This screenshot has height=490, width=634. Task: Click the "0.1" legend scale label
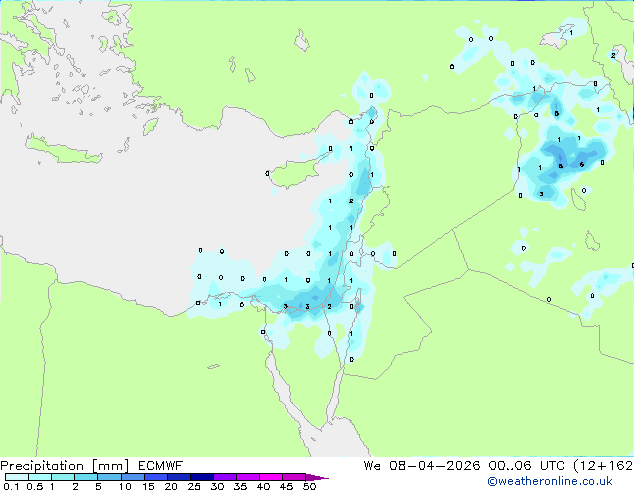coord(11,486)
